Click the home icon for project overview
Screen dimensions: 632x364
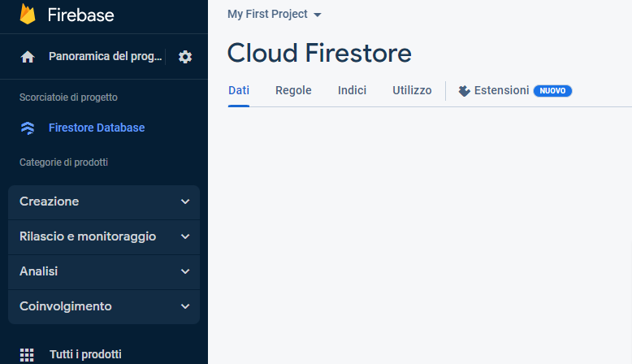pyautogui.click(x=28, y=57)
